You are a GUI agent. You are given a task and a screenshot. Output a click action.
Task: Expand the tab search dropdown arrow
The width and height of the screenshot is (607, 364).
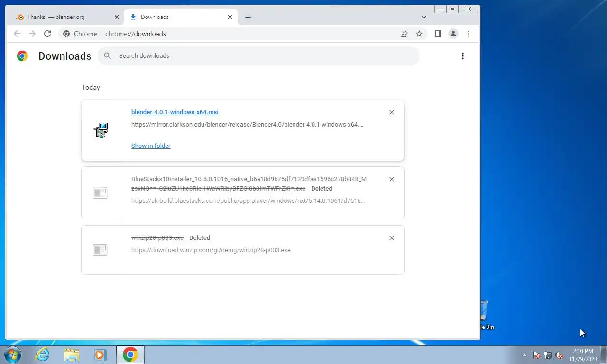(x=424, y=17)
